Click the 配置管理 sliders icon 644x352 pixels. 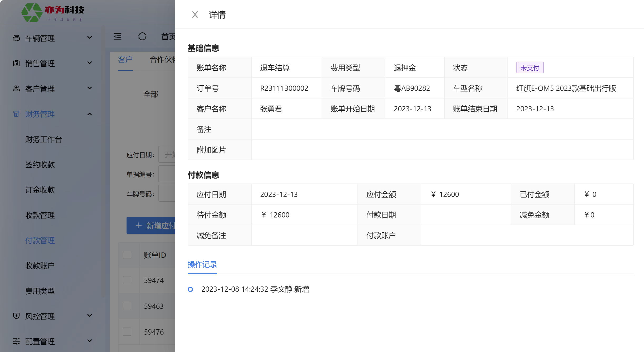coord(16,341)
